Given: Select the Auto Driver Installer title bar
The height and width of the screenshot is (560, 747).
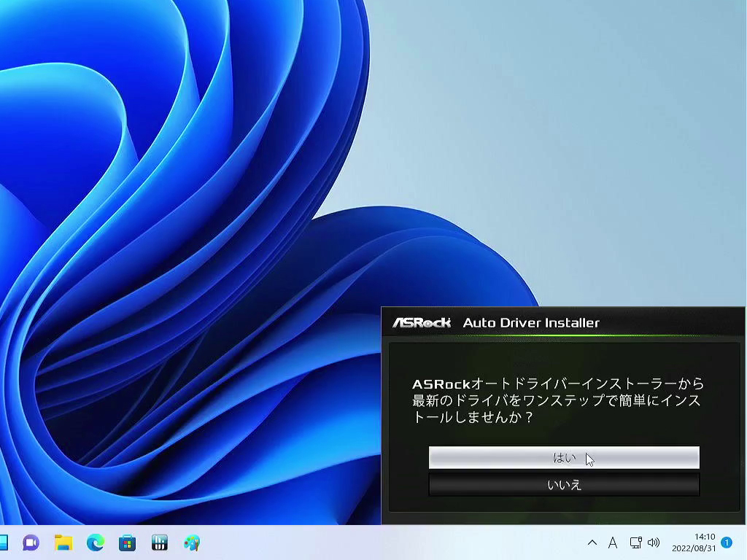Looking at the screenshot, I should coord(533,322).
